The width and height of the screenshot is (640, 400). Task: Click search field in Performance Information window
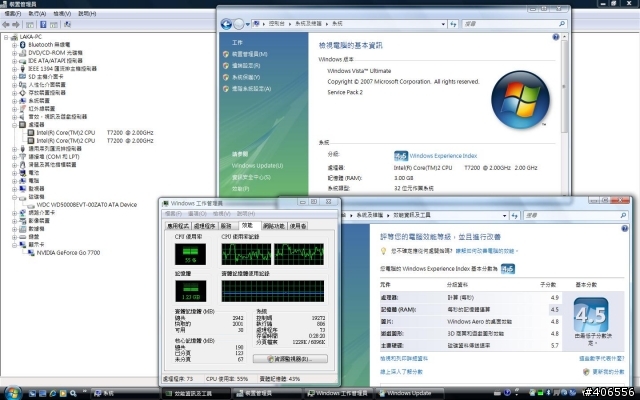pyautogui.click(x=576, y=216)
